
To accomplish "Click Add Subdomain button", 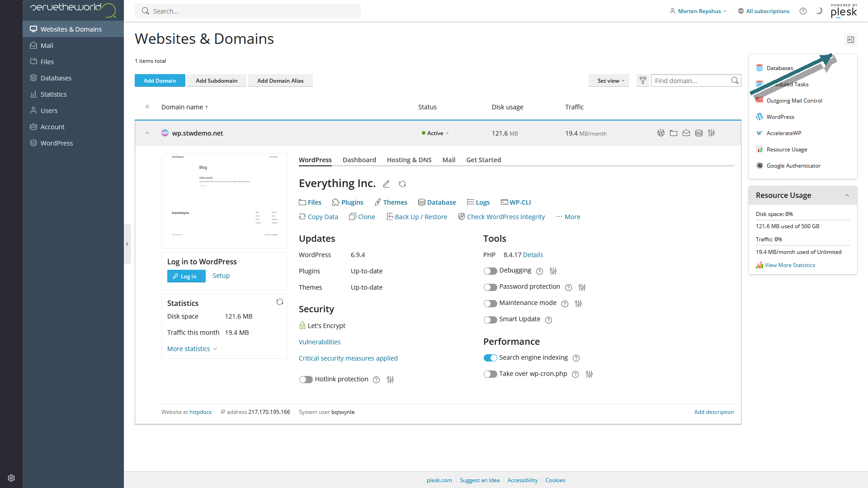I will click(217, 80).
